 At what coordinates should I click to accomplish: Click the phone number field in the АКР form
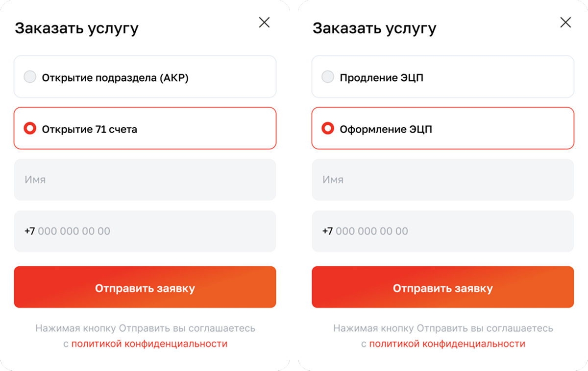click(145, 231)
